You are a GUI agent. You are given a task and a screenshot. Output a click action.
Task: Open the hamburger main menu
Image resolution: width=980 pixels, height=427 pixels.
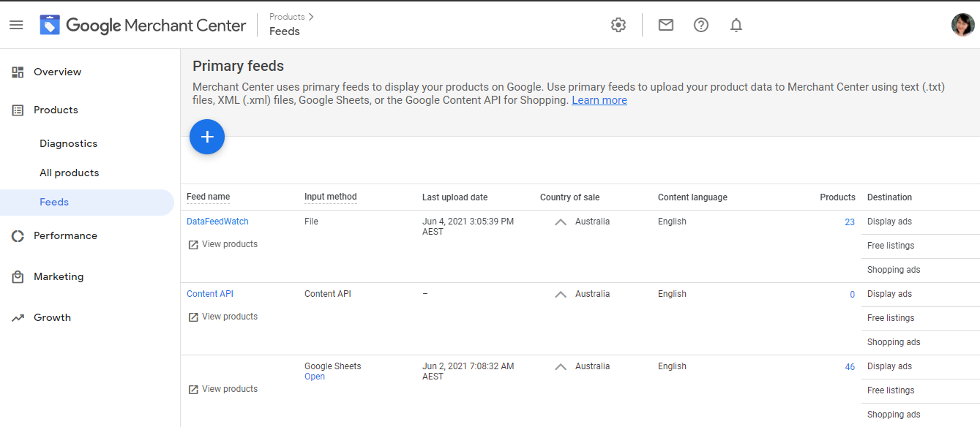point(16,25)
